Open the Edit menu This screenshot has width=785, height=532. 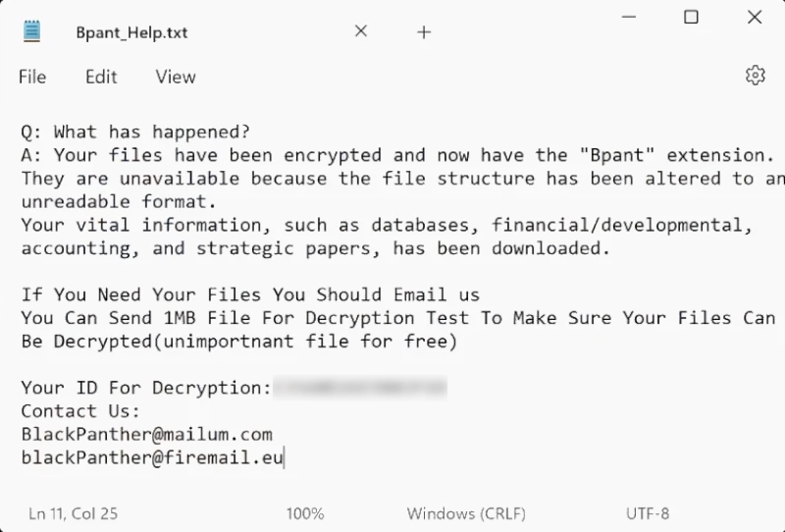point(101,77)
